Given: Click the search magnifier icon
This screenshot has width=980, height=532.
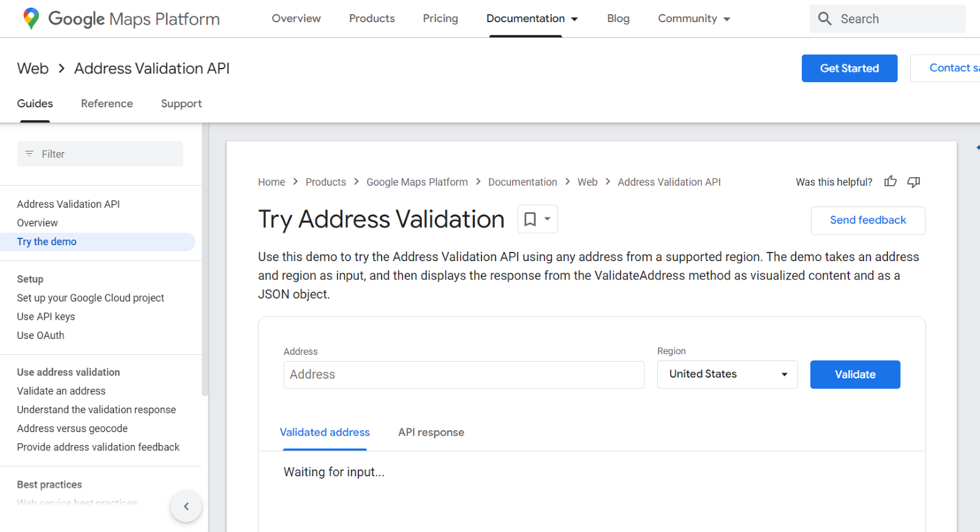Looking at the screenshot, I should pyautogui.click(x=825, y=18).
